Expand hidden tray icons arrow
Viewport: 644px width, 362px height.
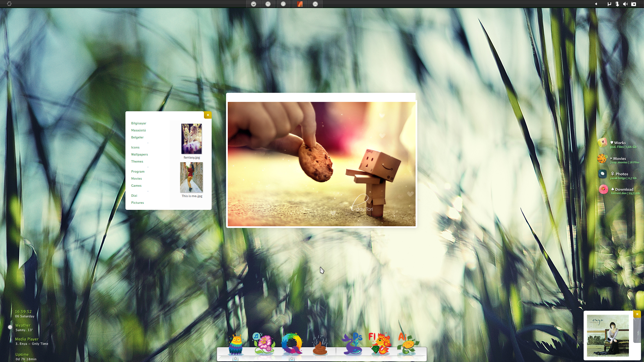click(x=596, y=4)
